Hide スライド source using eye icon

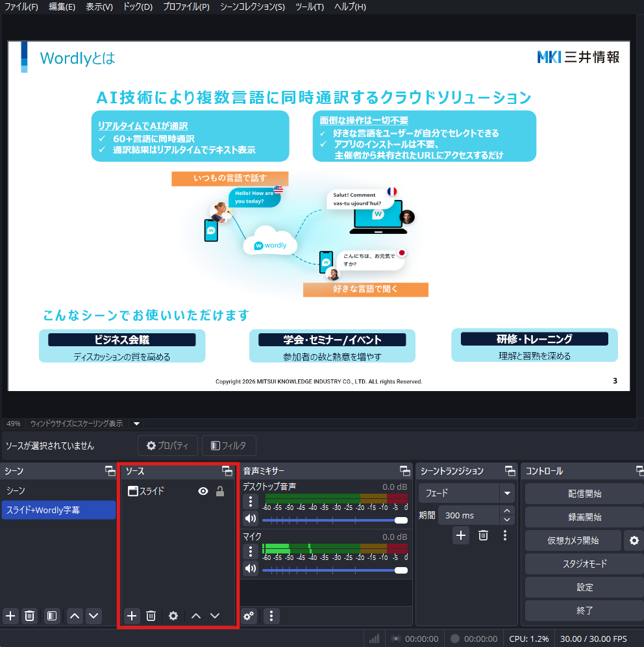point(203,492)
